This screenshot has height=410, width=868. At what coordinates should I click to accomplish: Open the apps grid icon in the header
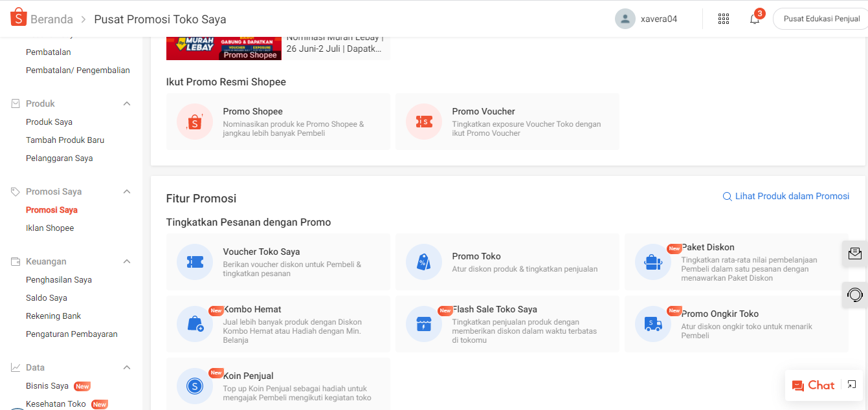(724, 19)
